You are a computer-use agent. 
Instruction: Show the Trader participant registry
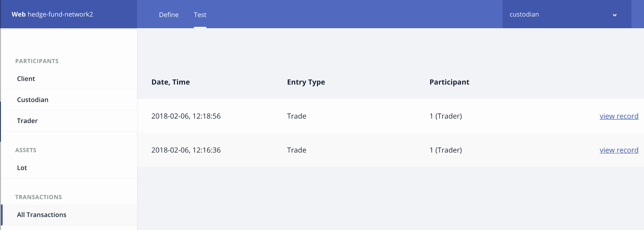coord(27,121)
